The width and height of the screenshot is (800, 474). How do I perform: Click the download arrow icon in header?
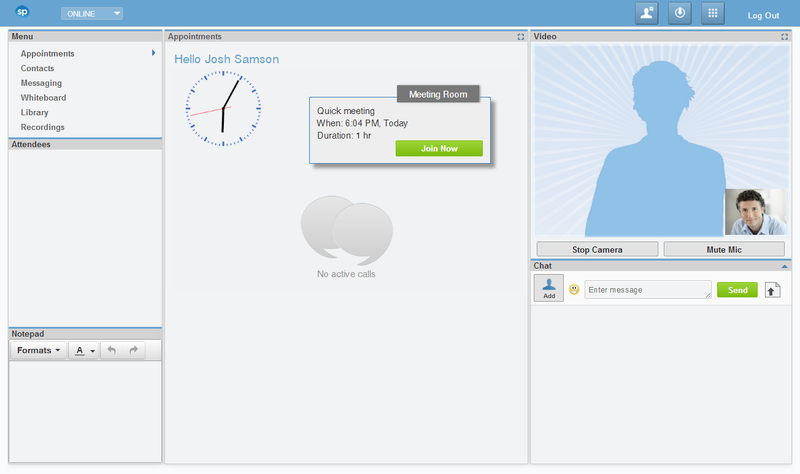680,13
